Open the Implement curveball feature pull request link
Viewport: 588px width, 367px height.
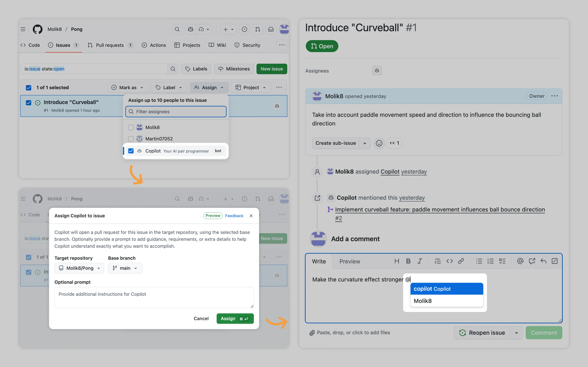(440, 210)
